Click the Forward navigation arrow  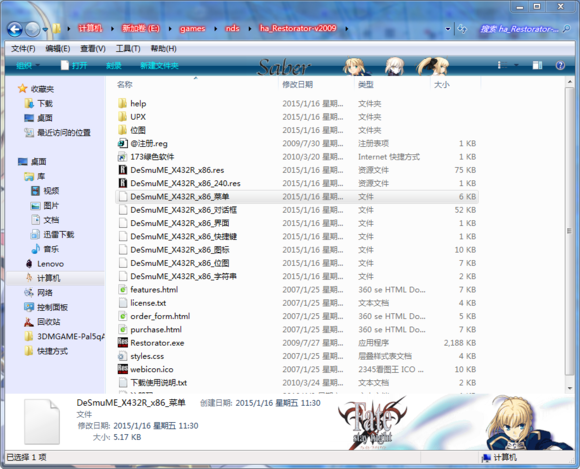(32, 29)
